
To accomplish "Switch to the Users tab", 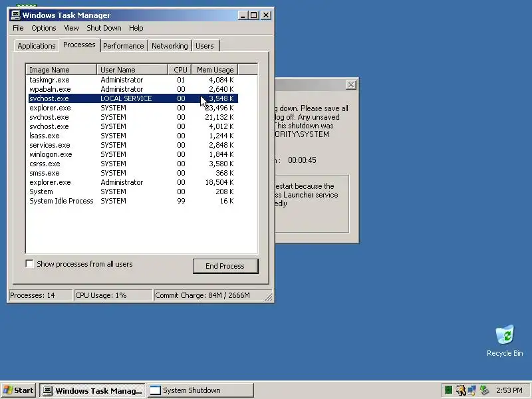I will pyautogui.click(x=205, y=46).
